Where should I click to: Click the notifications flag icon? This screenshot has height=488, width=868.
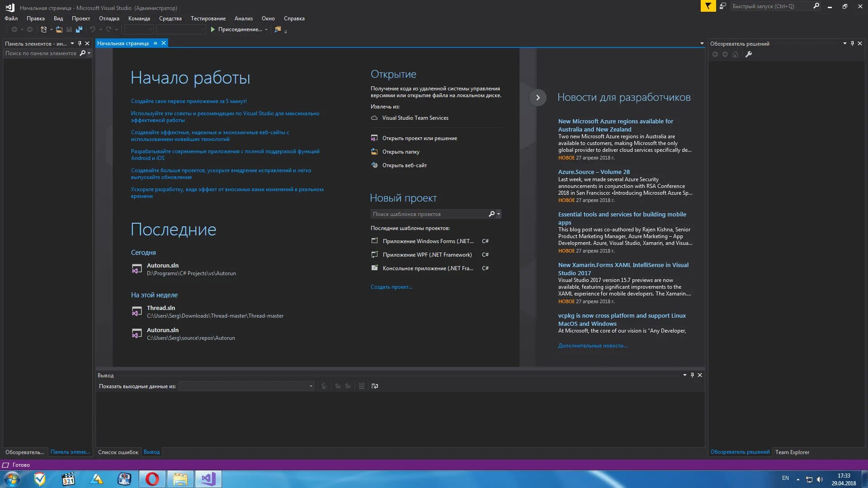pyautogui.click(x=708, y=6)
